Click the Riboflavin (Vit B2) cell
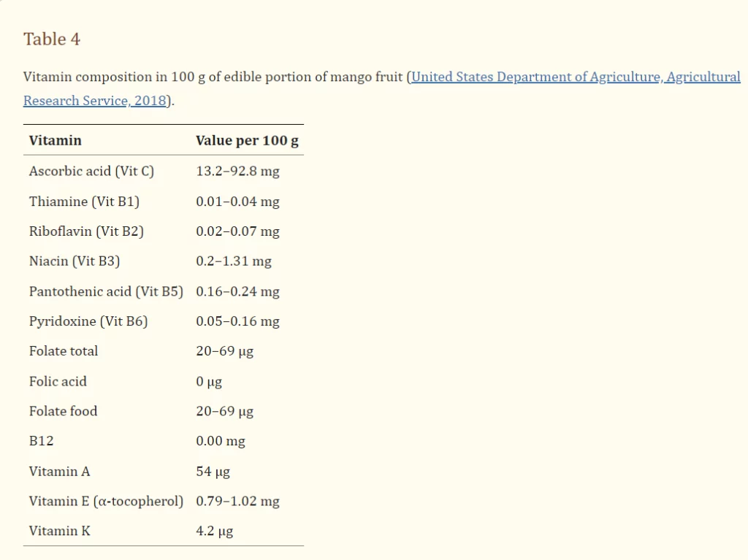This screenshot has width=748, height=560. [86, 231]
